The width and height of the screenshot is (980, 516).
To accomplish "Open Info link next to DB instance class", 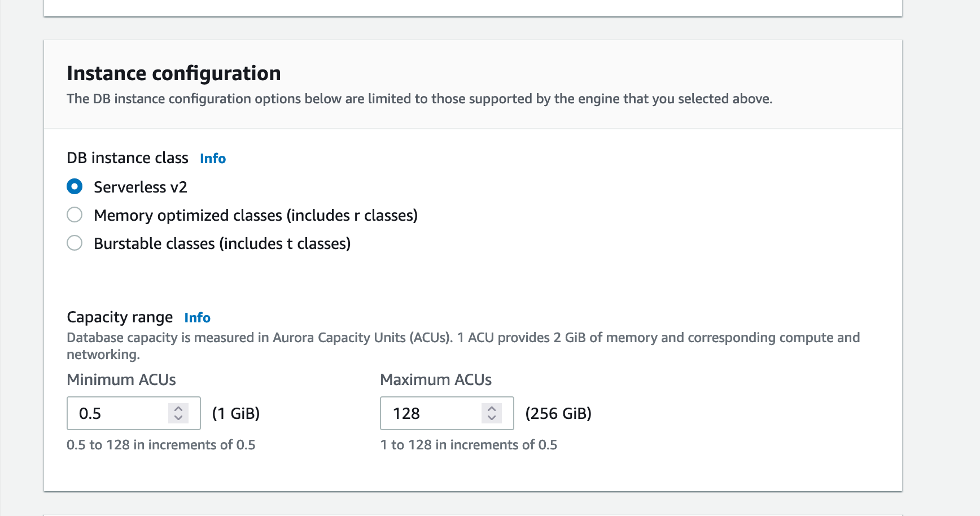I will (213, 159).
